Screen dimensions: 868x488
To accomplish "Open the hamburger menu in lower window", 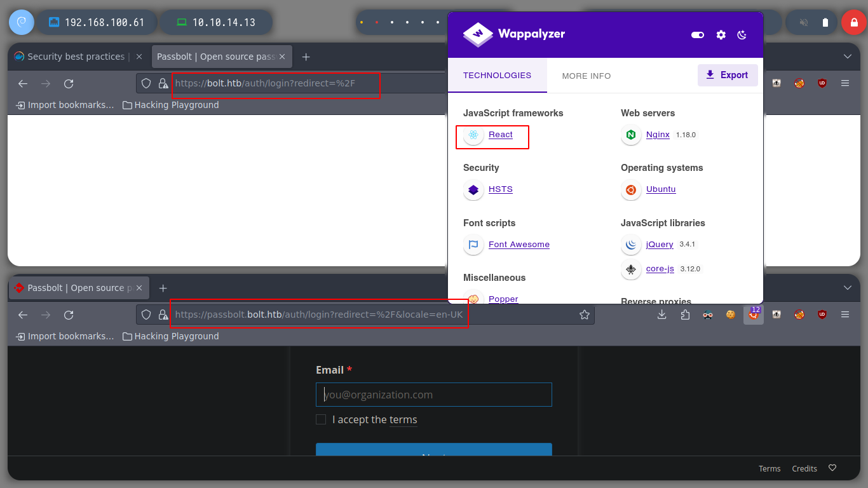I will pos(845,315).
